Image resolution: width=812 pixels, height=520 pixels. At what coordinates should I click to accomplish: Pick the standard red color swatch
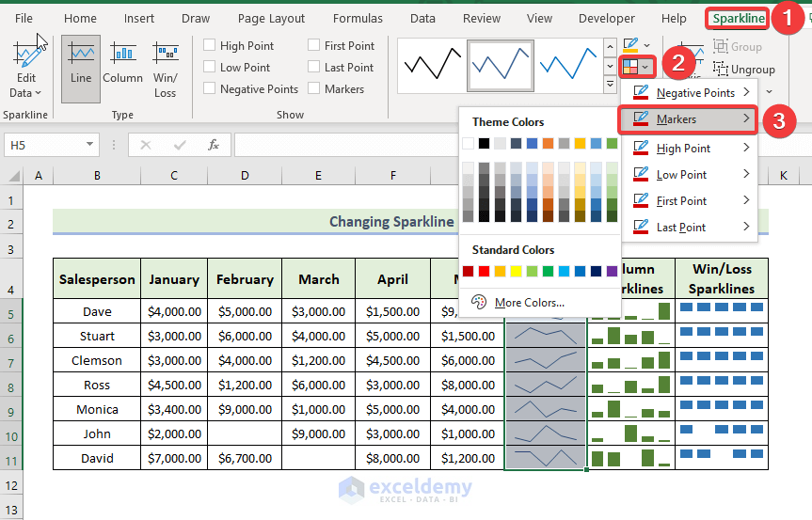pos(484,271)
